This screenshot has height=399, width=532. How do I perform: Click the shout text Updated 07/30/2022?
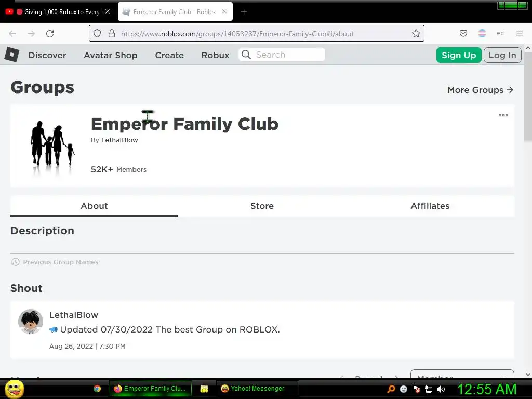(x=170, y=329)
